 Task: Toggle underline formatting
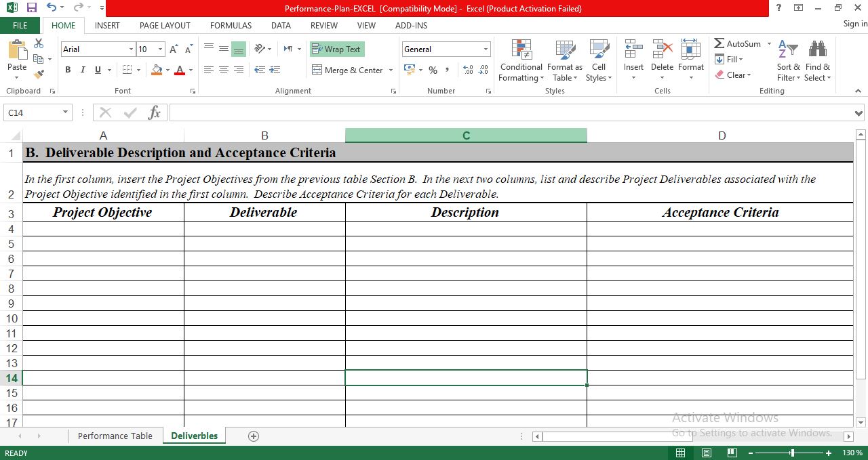tap(96, 70)
